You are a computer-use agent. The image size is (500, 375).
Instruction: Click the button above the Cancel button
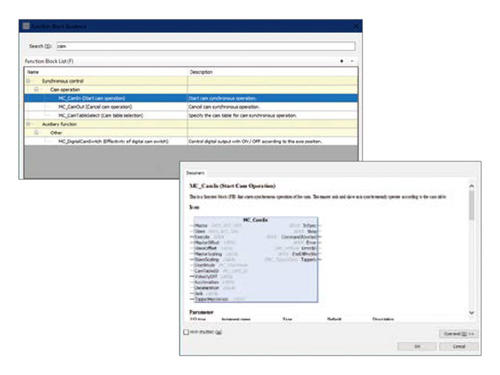coord(459,334)
